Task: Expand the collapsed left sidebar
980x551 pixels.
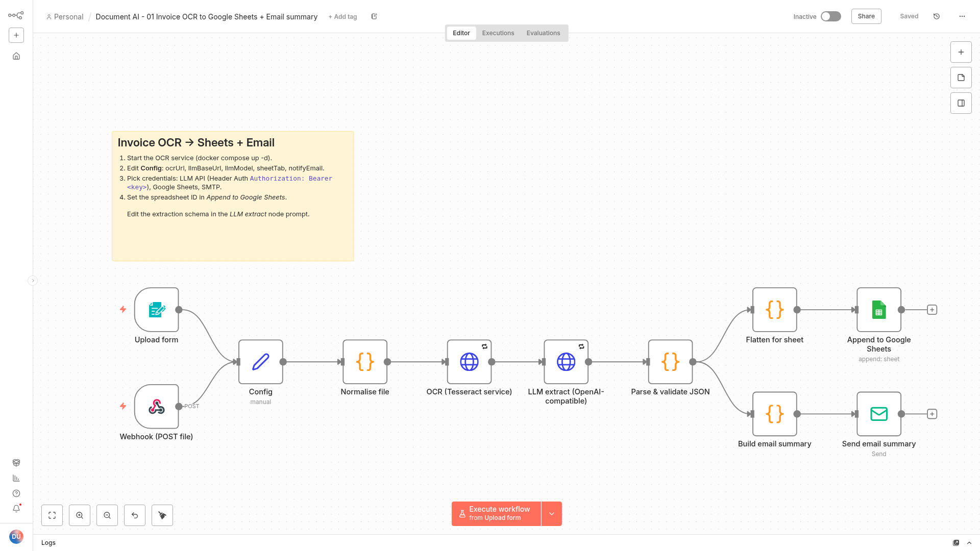Action: coord(33,281)
